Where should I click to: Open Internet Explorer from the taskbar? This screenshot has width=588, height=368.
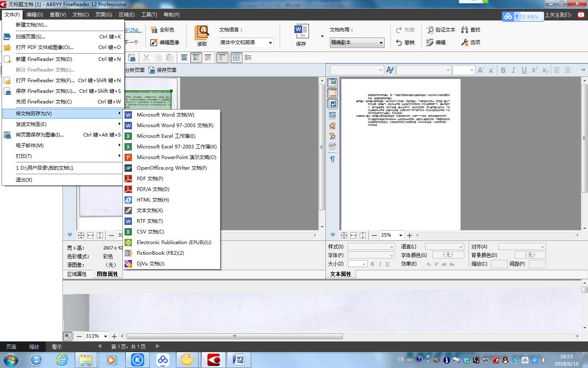[62, 360]
